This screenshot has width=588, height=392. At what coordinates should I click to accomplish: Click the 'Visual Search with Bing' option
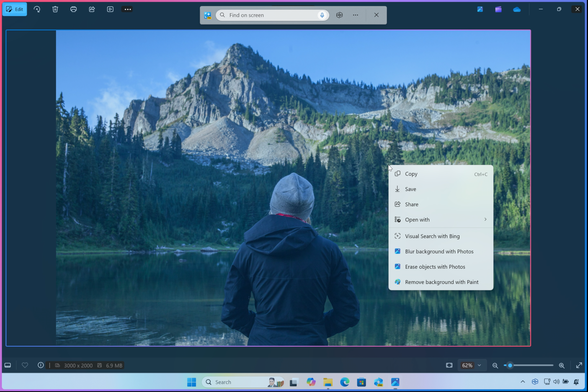(432, 236)
